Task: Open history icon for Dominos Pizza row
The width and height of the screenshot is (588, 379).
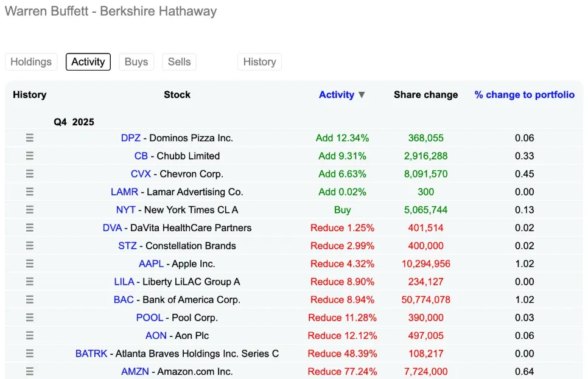Action: [29, 138]
